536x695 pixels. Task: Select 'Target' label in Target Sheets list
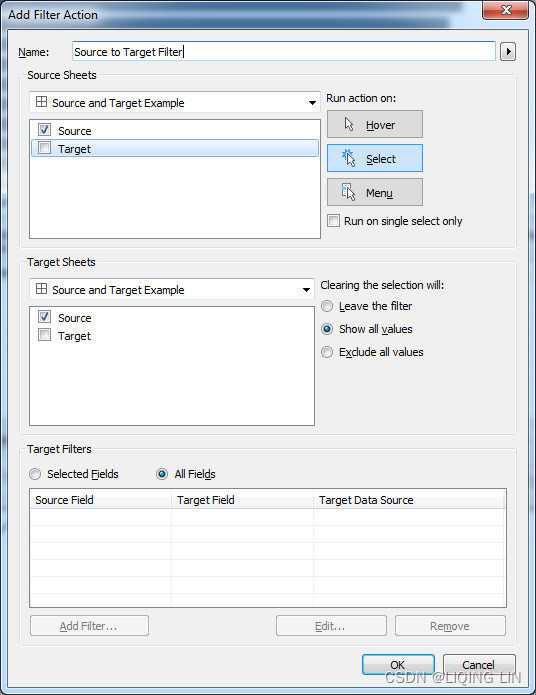click(x=74, y=336)
